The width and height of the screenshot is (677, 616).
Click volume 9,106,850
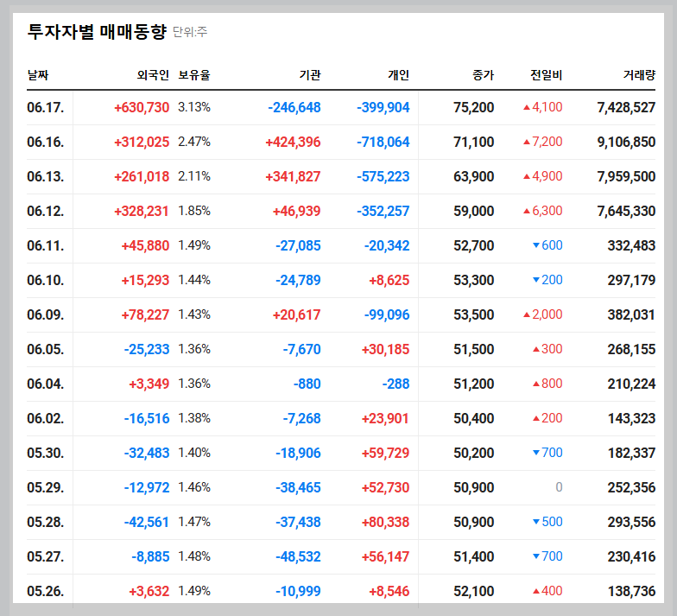click(626, 142)
